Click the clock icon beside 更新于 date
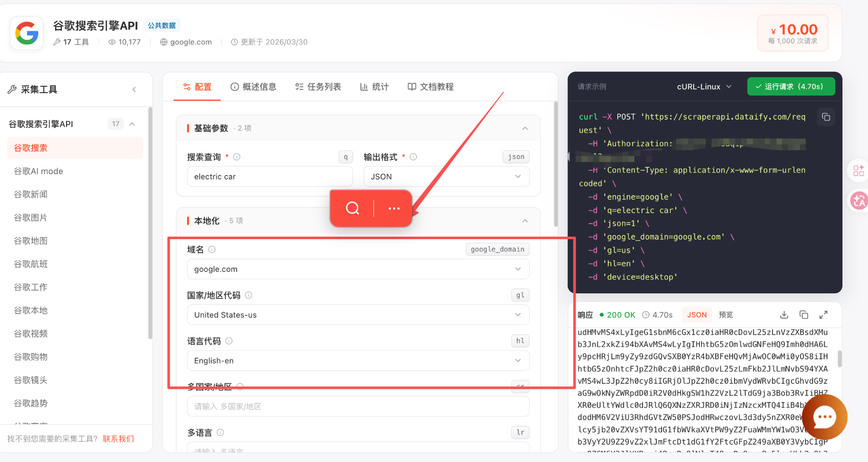 point(234,42)
